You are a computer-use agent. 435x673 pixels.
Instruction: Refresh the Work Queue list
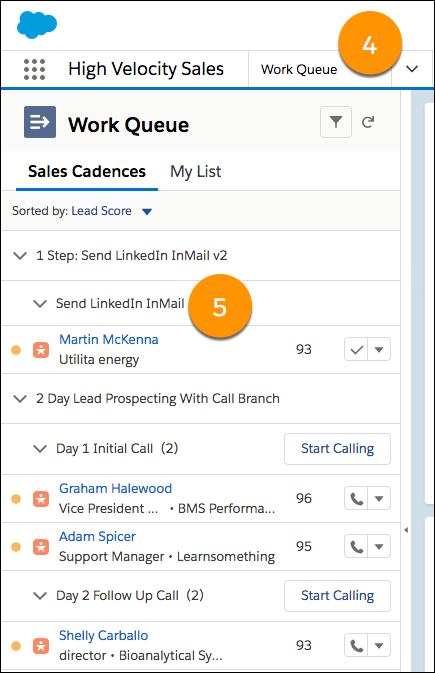tap(368, 122)
